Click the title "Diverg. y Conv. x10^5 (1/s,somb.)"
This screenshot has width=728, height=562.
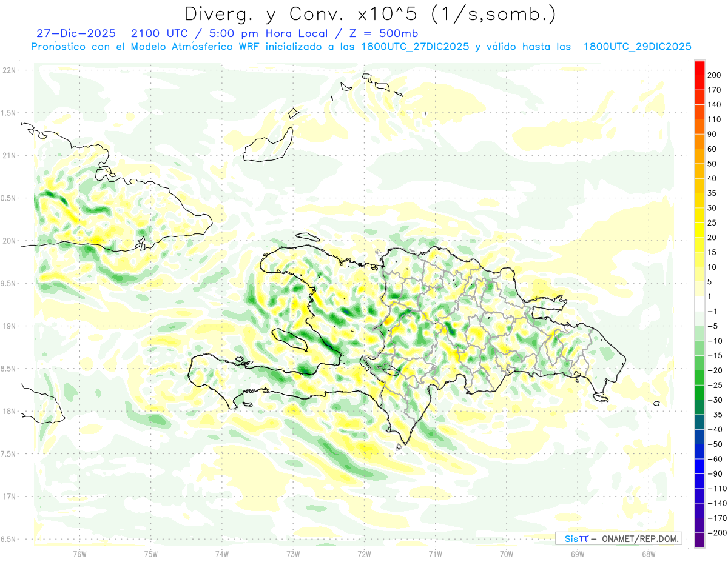click(370, 14)
